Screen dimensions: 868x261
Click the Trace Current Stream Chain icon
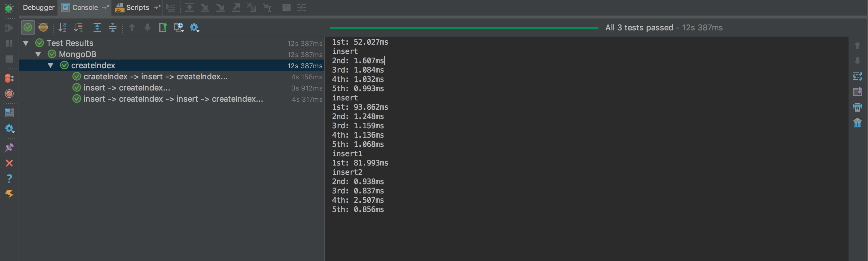click(302, 8)
